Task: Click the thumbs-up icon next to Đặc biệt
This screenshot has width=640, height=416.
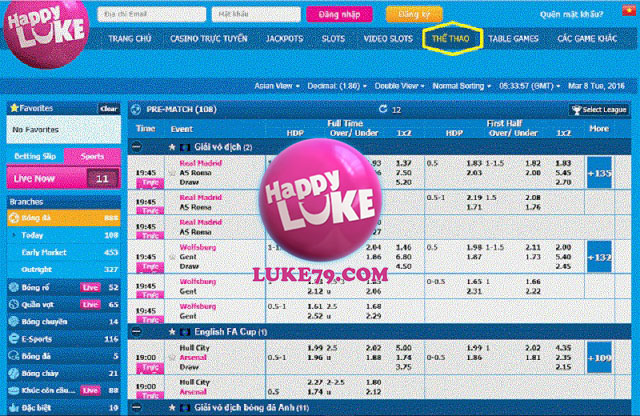Action: point(14,407)
